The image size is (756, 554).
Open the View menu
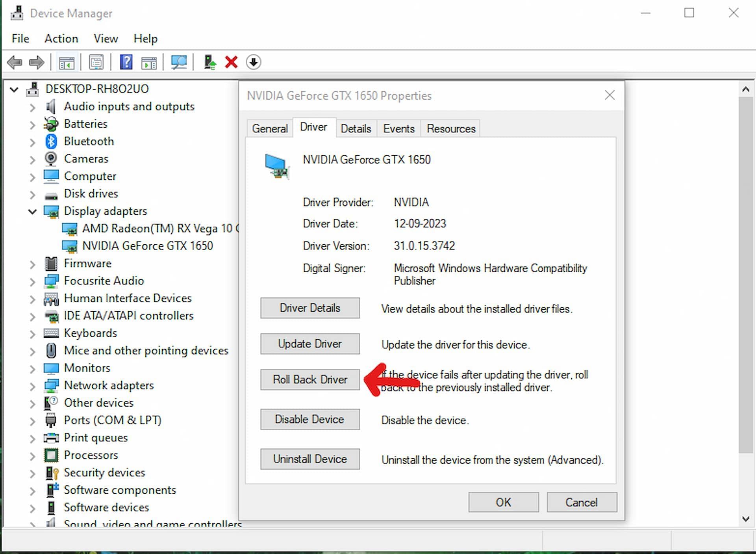tap(106, 39)
